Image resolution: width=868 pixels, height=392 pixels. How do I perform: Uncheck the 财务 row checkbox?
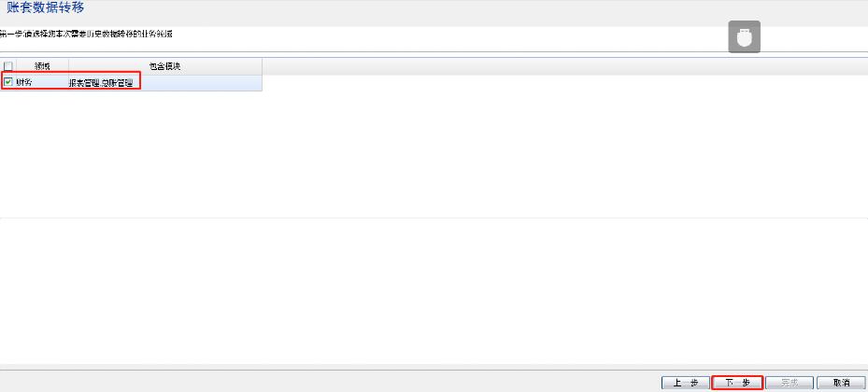pos(8,83)
